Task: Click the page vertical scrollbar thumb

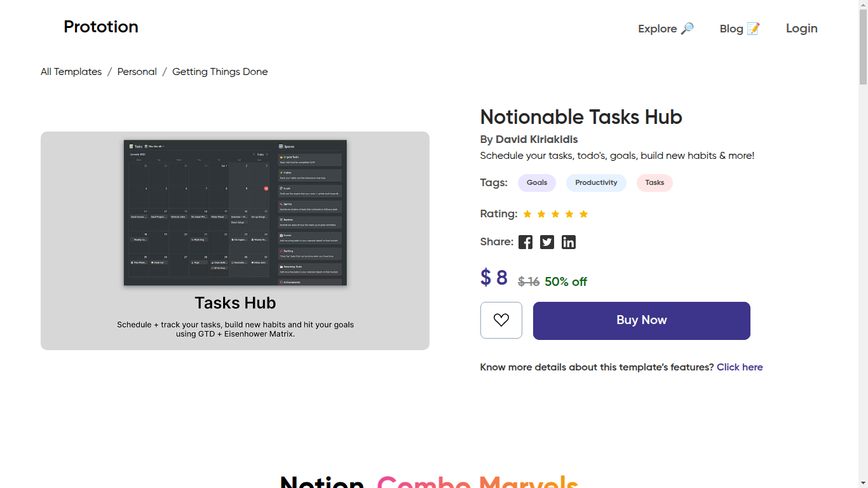Action: (863, 46)
